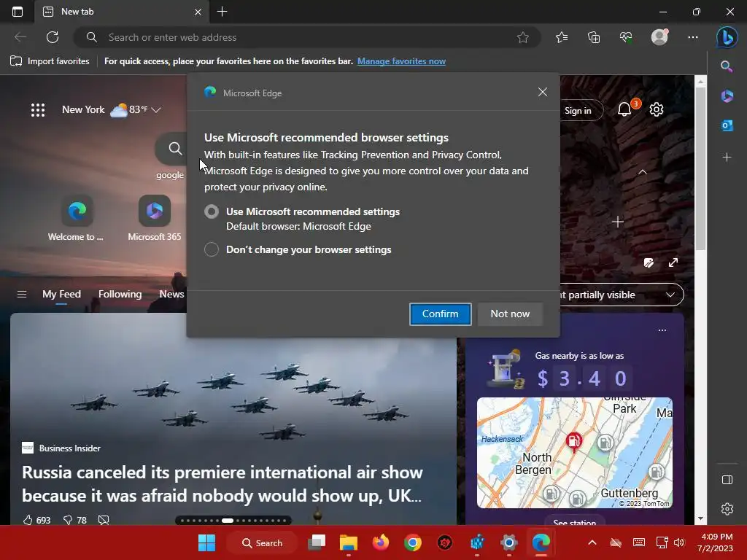Open Bing chat sidebar button
The height and width of the screenshot is (560, 747).
pos(727,37)
